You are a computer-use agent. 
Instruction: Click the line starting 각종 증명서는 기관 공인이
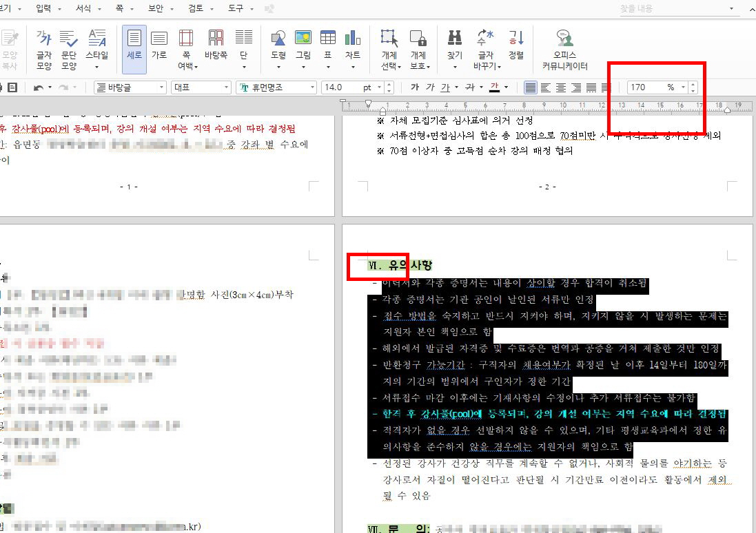point(487,300)
